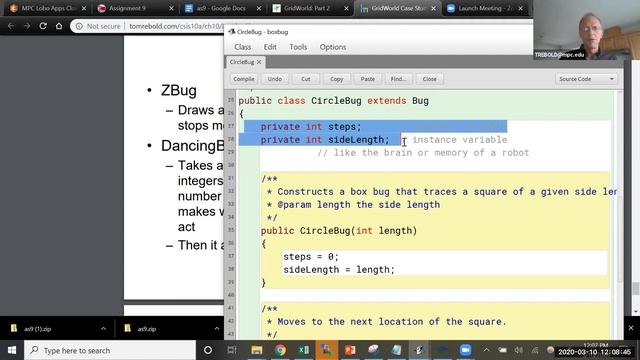Viewport: 640px width, 360px height.
Task: Click the 'ZBug' bullet on the webpage
Action: pos(179,90)
